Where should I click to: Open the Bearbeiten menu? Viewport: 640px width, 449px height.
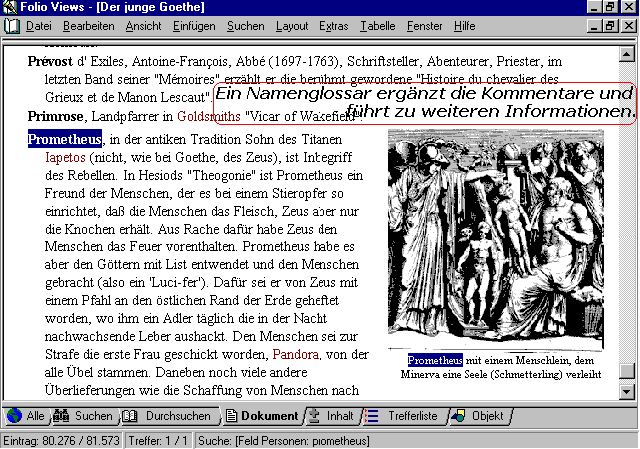coord(89,27)
